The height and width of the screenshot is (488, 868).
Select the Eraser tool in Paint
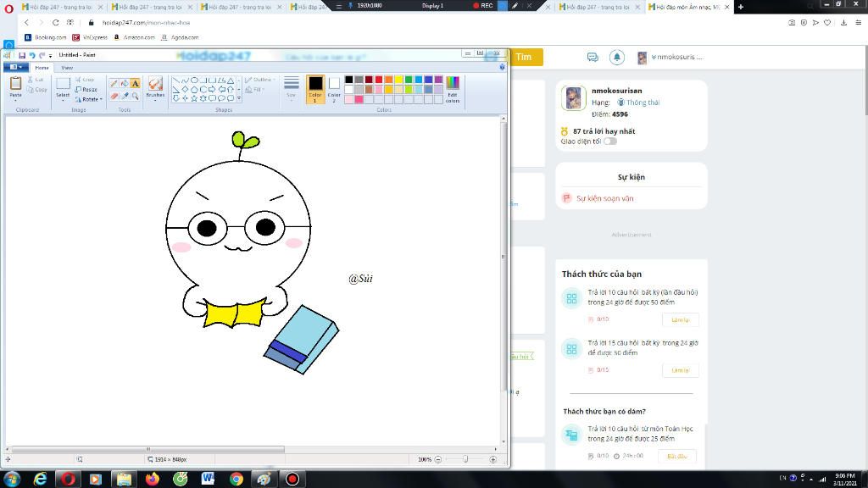[x=114, y=96]
